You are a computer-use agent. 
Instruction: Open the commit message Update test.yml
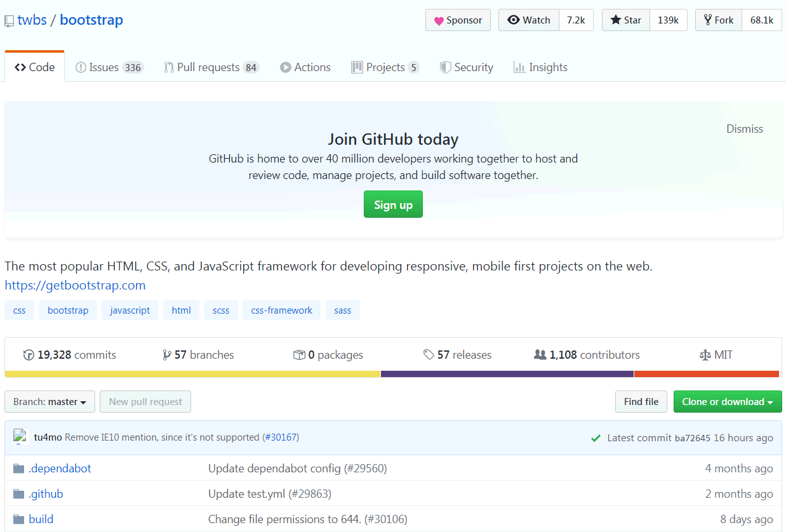tap(270, 494)
